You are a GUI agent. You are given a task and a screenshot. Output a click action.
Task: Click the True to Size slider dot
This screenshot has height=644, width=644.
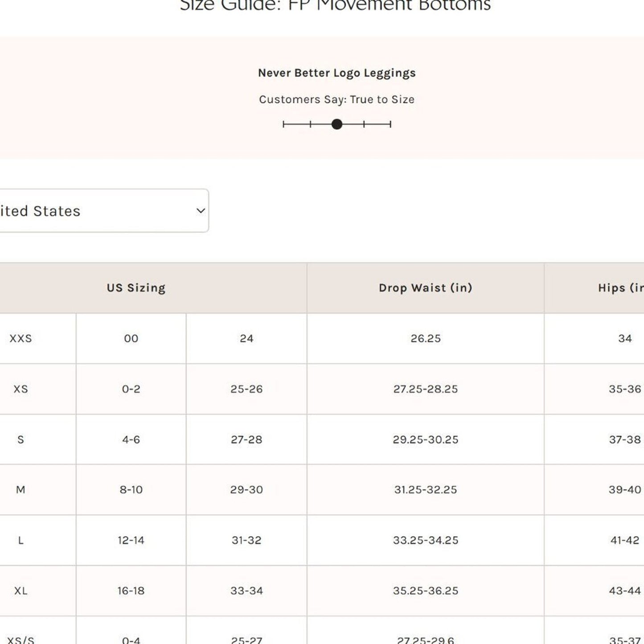(337, 124)
